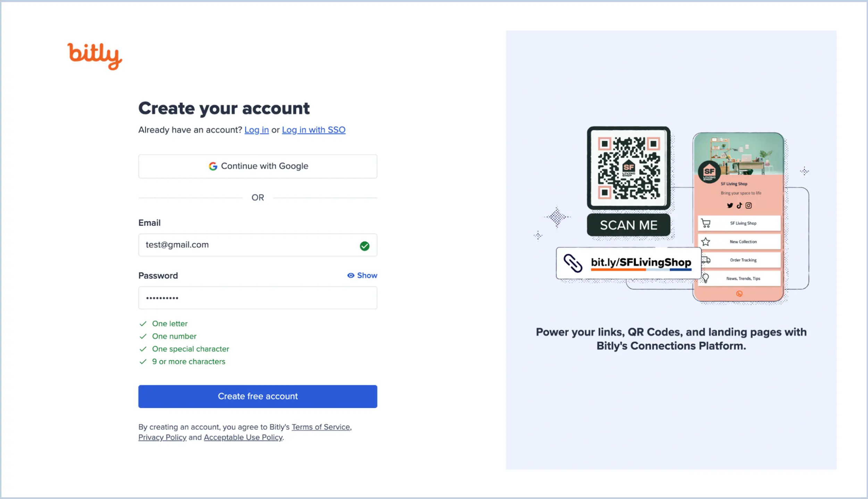Click the chain link icon beside bit.ly/SFLivingShop
868x499 pixels.
coord(573,263)
